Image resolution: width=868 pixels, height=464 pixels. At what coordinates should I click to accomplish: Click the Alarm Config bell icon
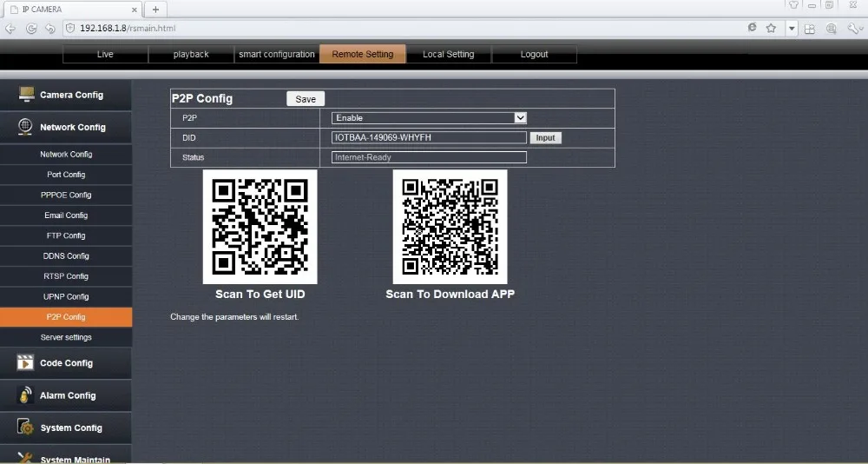click(x=25, y=394)
